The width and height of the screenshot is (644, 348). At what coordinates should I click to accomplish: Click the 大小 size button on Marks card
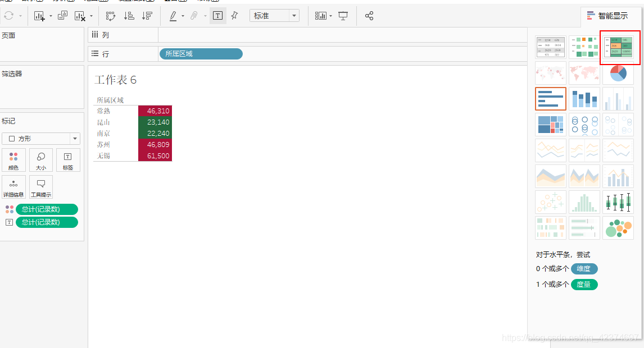40,160
